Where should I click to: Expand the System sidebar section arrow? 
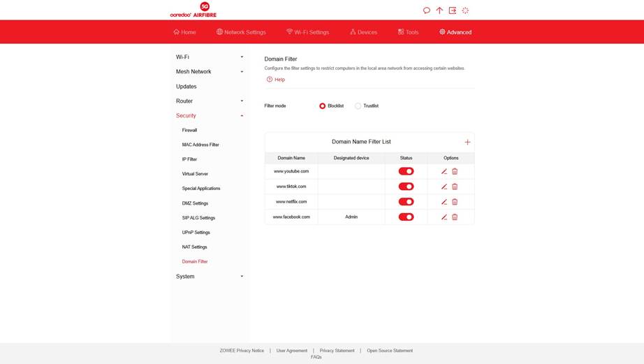coord(242,277)
